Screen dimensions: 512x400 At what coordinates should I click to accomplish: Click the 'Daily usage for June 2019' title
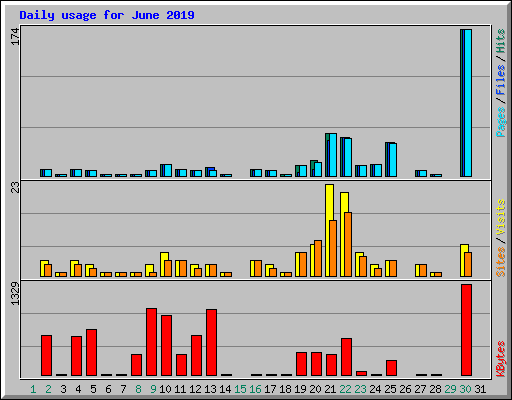(x=107, y=15)
